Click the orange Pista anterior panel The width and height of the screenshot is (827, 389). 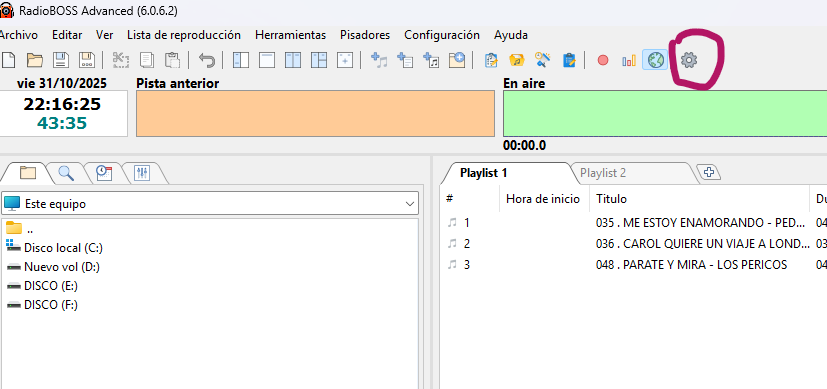pos(315,113)
